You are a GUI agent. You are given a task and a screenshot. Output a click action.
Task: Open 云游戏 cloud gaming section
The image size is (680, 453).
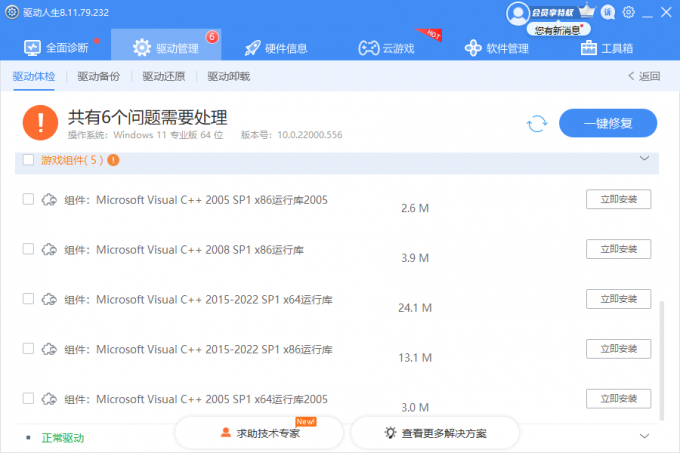point(386,47)
